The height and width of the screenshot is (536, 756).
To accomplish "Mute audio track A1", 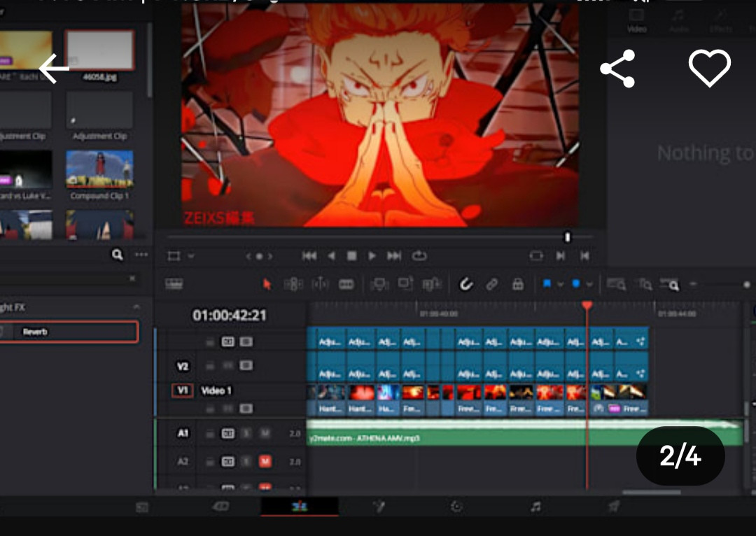I will coord(265,433).
